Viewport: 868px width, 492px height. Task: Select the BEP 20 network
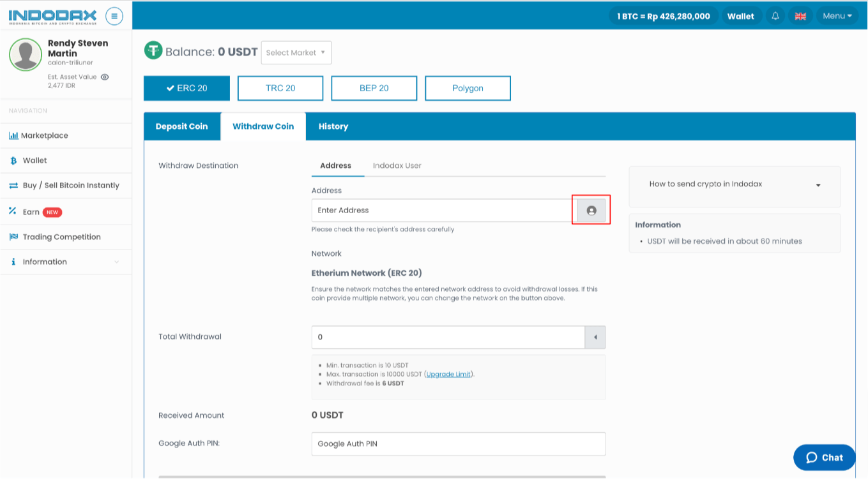(x=374, y=88)
